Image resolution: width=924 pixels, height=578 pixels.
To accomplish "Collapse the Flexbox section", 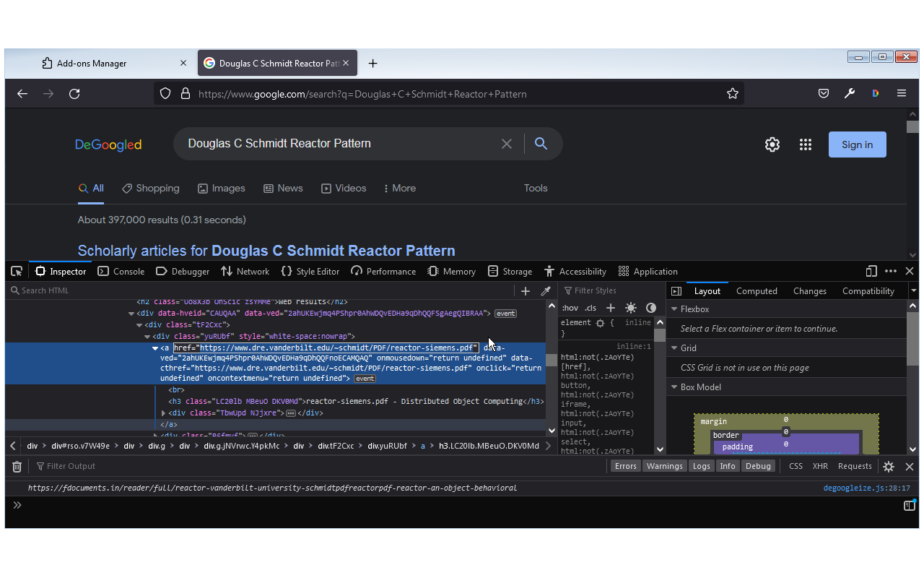I will click(x=674, y=309).
